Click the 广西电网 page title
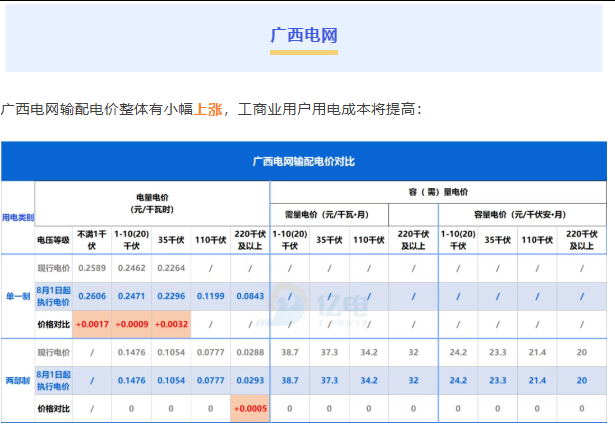The width and height of the screenshot is (615, 429). pyautogui.click(x=304, y=35)
